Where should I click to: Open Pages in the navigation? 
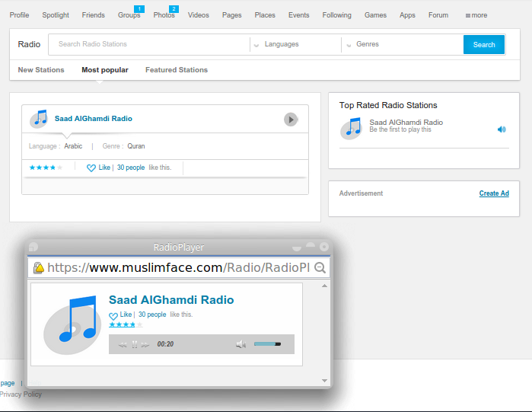click(x=231, y=15)
